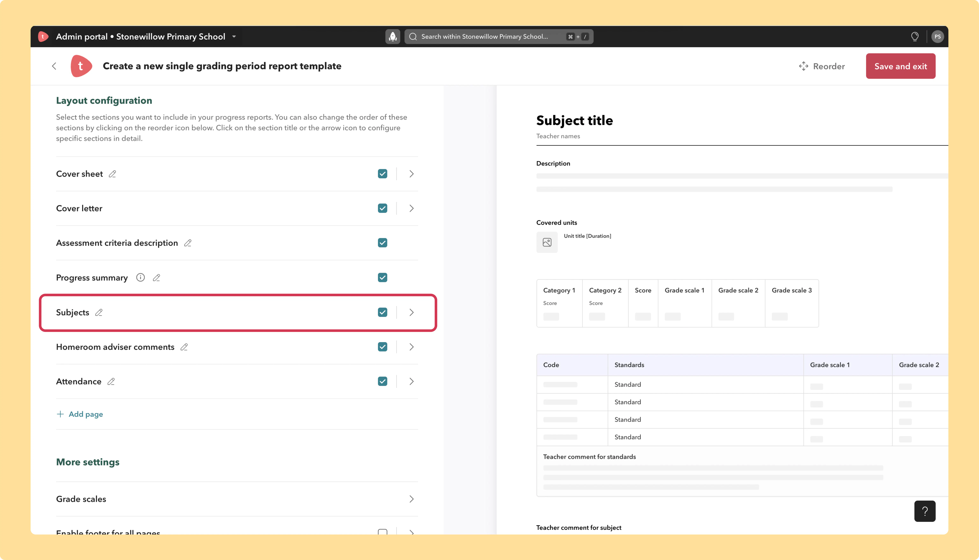The image size is (979, 560).
Task: Expand Cover sheet settings chevron
Action: tap(412, 174)
